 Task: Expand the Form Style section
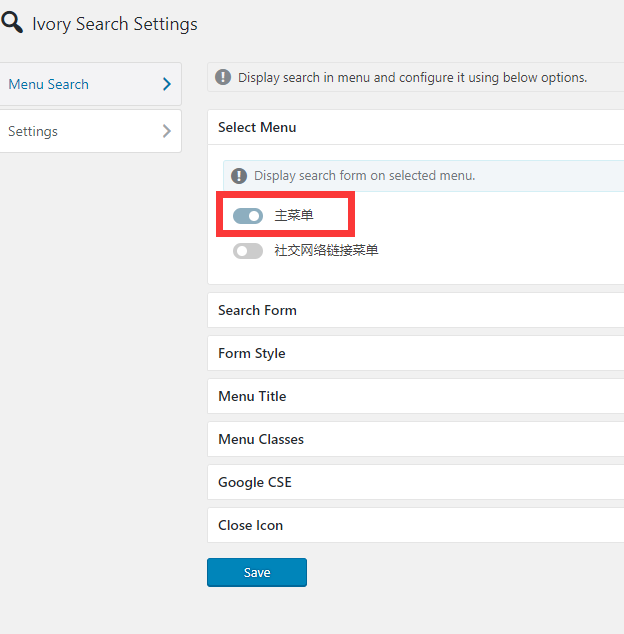pos(416,353)
